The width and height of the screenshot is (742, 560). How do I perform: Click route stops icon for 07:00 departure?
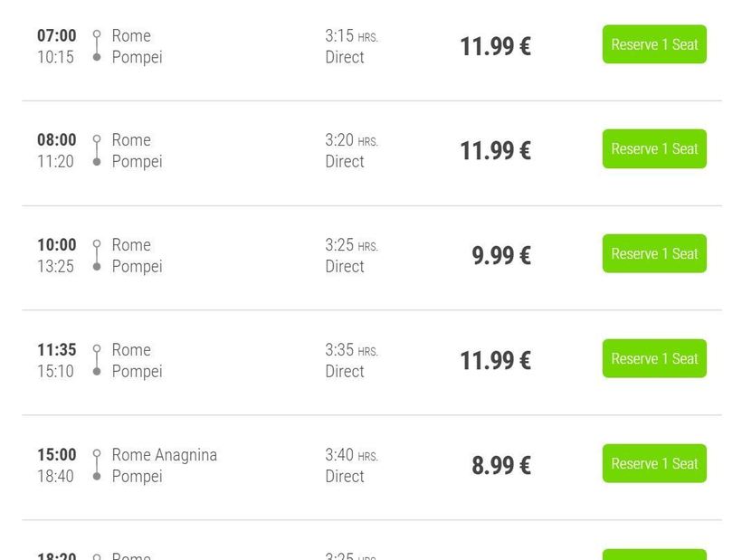(97, 46)
